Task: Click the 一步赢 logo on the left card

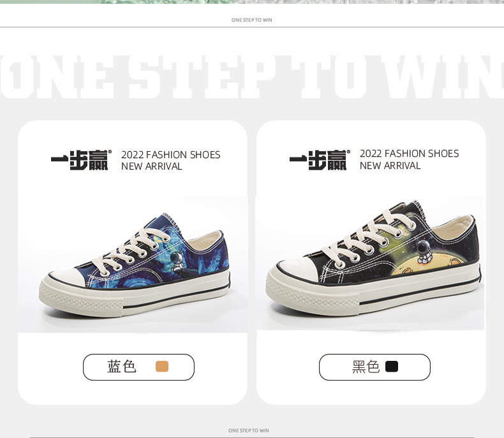Action: point(81,160)
